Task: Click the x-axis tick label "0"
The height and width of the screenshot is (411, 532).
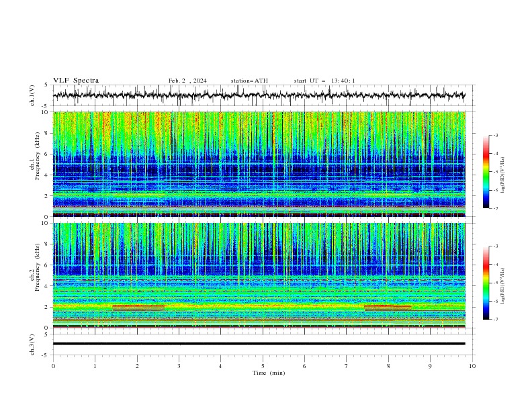Action: point(53,366)
